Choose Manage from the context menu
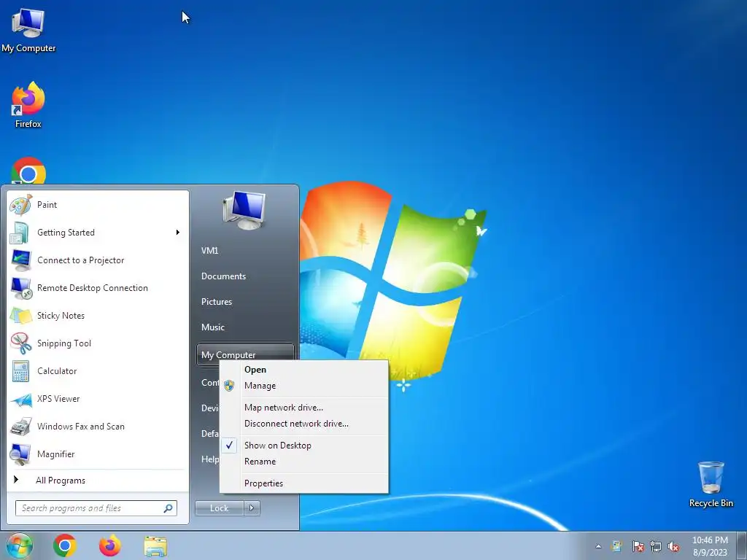Screen dimensions: 747x560 pyautogui.click(x=304, y=386)
